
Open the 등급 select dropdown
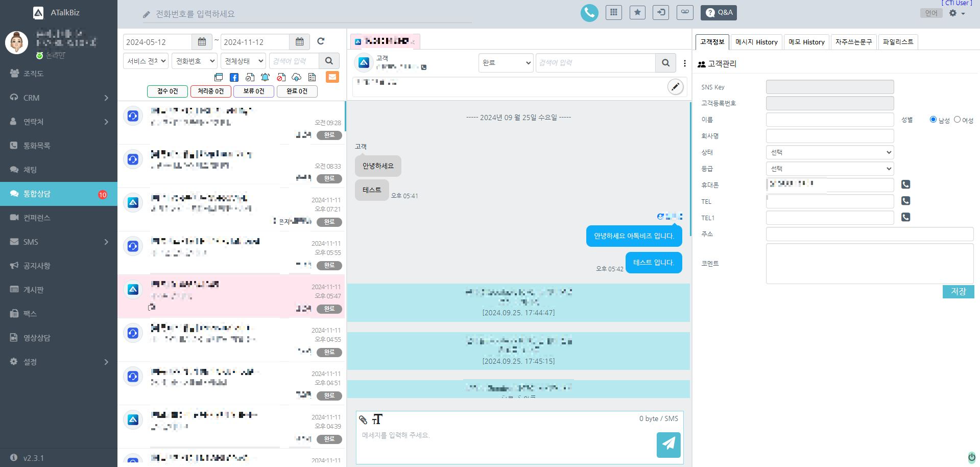point(830,169)
